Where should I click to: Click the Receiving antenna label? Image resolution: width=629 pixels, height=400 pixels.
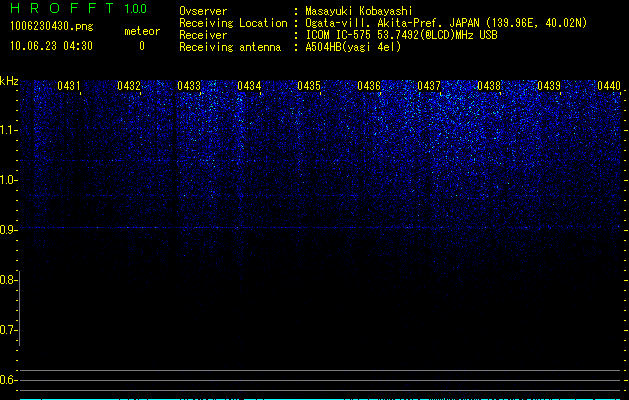[x=230, y=47]
